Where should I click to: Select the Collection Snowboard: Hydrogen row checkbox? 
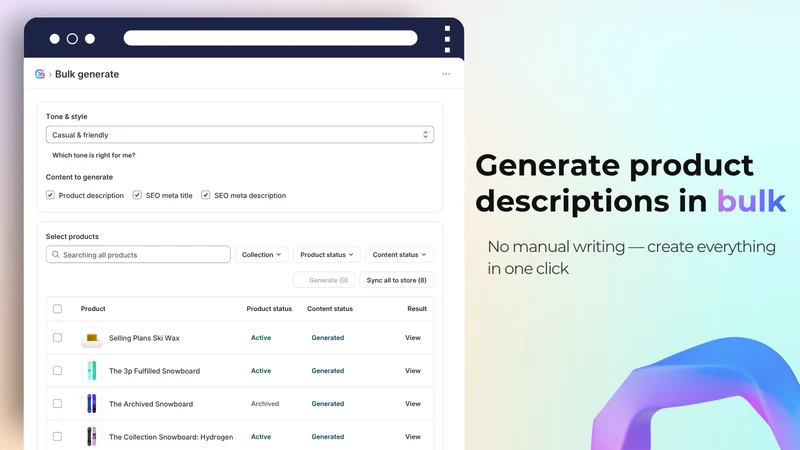(57, 437)
